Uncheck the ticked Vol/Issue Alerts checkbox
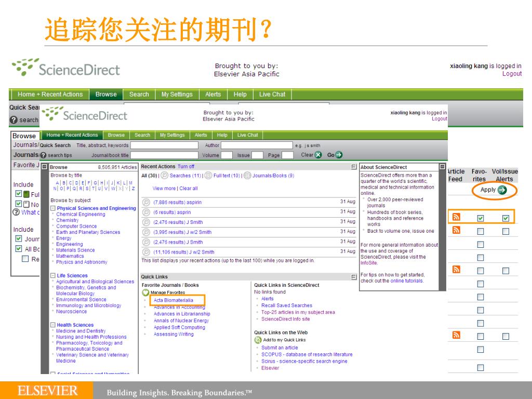This screenshot has width=532, height=399. (506, 218)
